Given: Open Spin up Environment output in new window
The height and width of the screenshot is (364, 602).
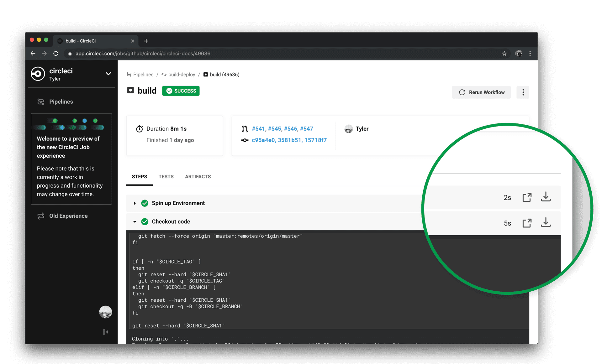Looking at the screenshot, I should point(527,197).
